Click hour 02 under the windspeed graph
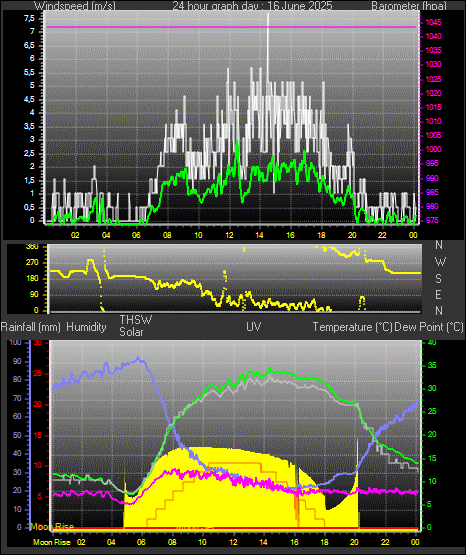The height and width of the screenshot is (555, 466). coord(75,235)
